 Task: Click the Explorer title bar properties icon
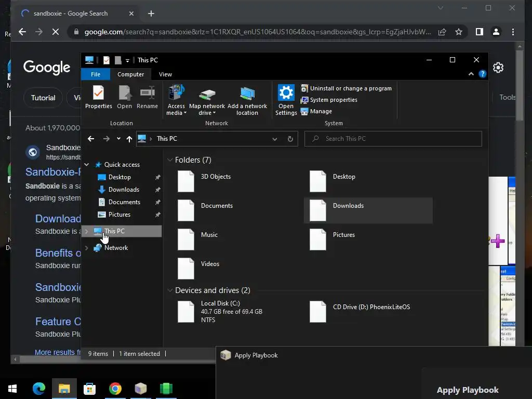[106, 60]
